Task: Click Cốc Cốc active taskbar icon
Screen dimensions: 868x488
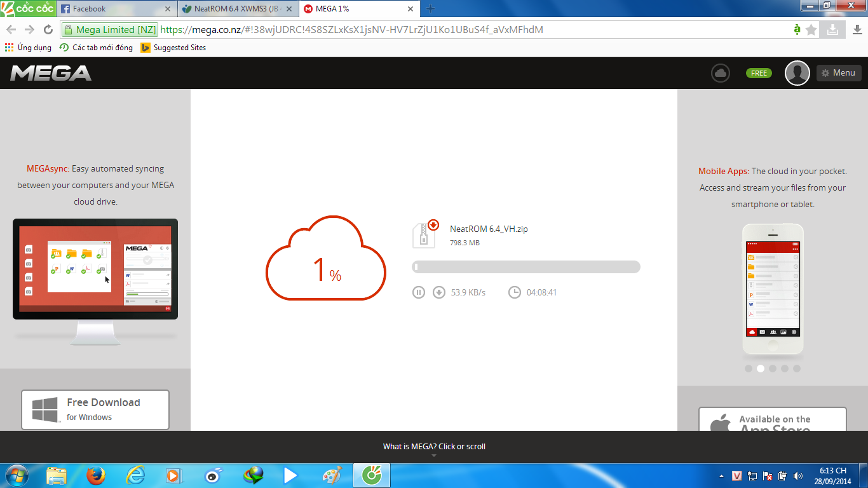Action: pos(370,475)
